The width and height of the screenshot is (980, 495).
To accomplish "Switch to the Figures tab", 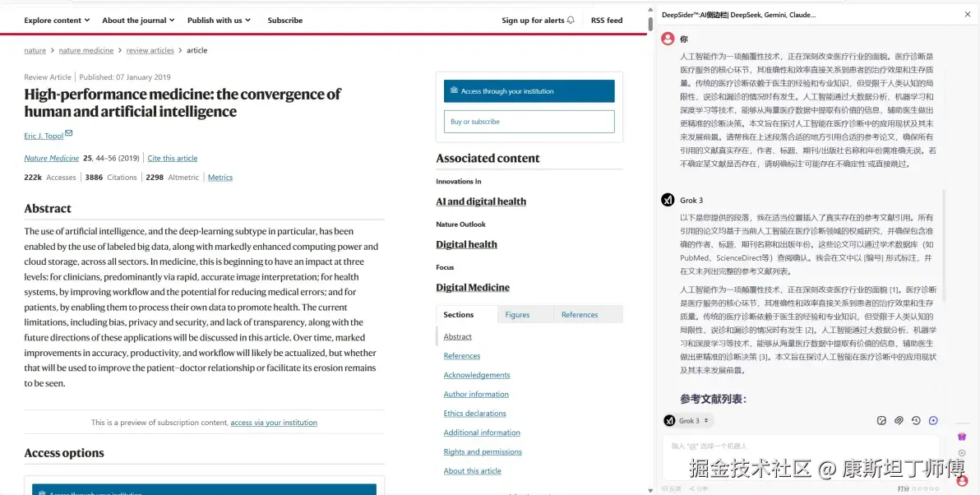I will 517,314.
